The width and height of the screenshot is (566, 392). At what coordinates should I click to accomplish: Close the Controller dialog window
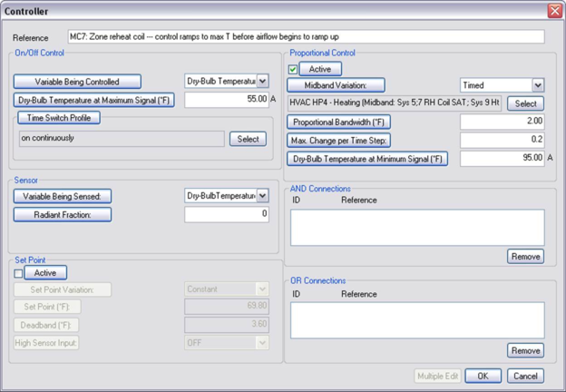coord(555,11)
